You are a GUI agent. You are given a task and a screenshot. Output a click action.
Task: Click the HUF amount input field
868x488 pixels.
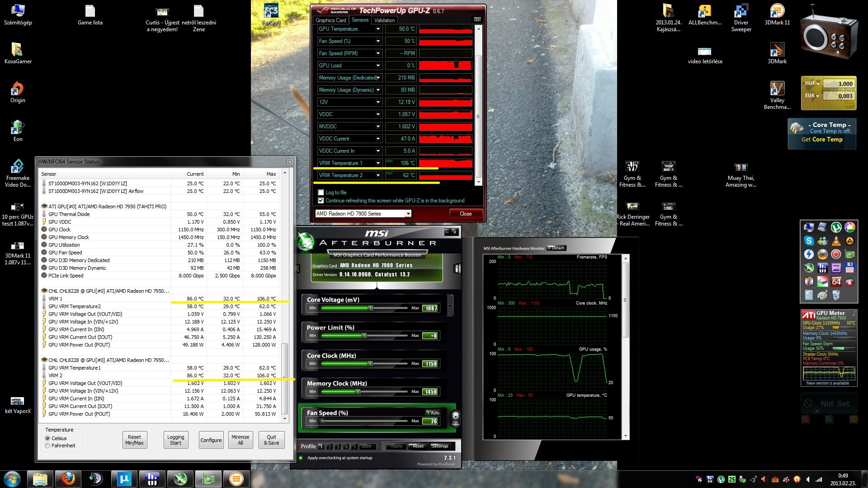(x=839, y=84)
